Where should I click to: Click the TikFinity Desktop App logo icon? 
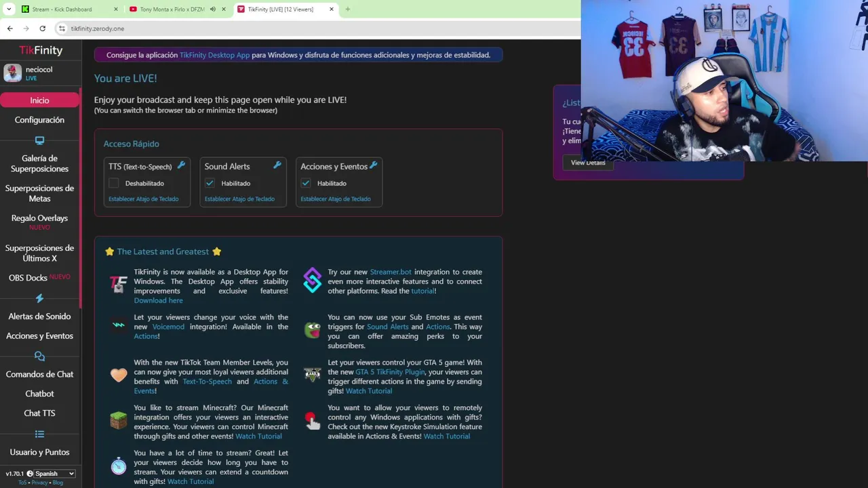pyautogui.click(x=119, y=284)
